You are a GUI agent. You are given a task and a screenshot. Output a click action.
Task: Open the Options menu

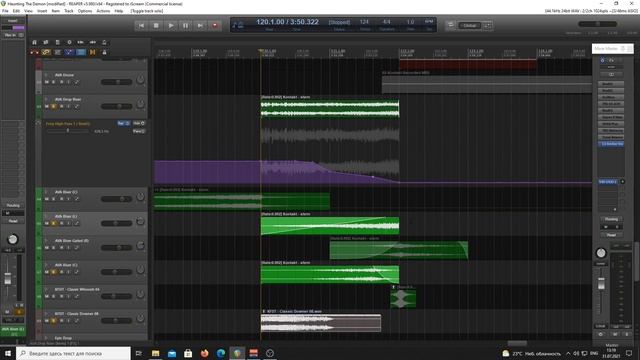pyautogui.click(x=84, y=11)
